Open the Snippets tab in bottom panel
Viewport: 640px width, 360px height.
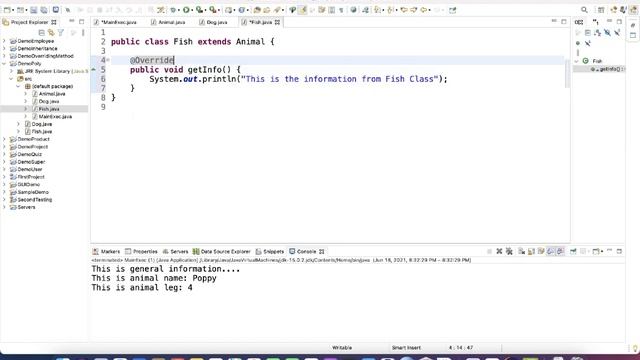pyautogui.click(x=269, y=251)
